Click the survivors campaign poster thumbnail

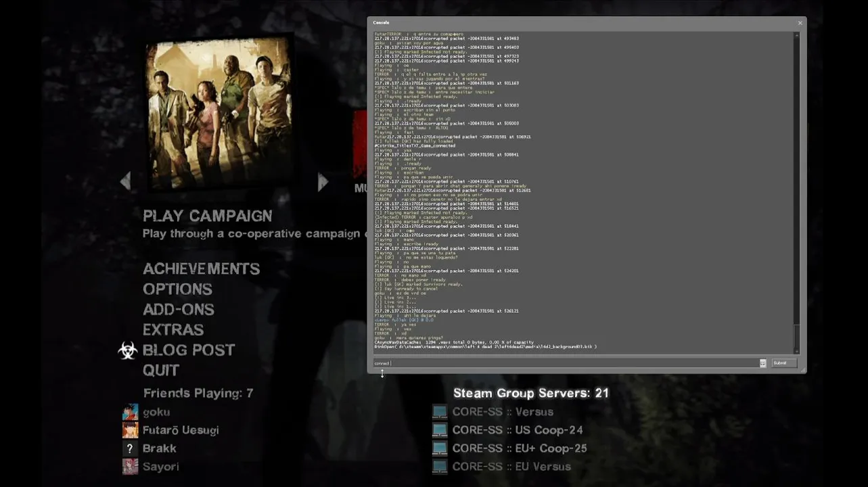219,113
